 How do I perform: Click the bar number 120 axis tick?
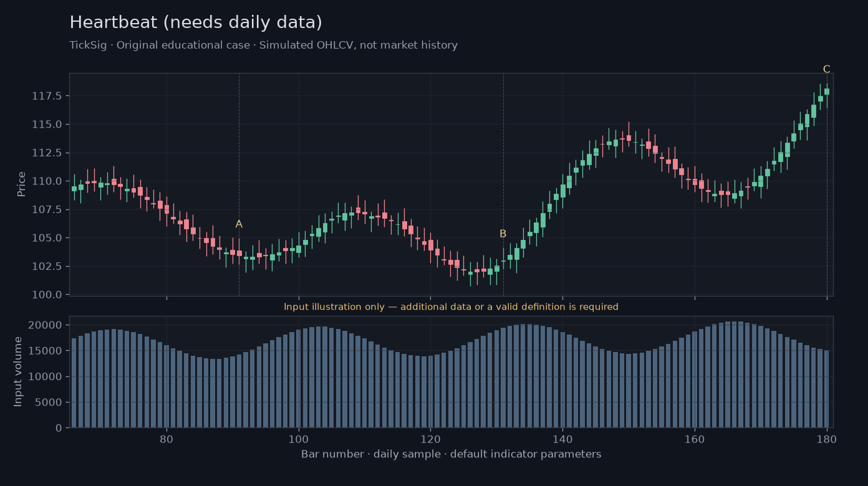[430, 438]
